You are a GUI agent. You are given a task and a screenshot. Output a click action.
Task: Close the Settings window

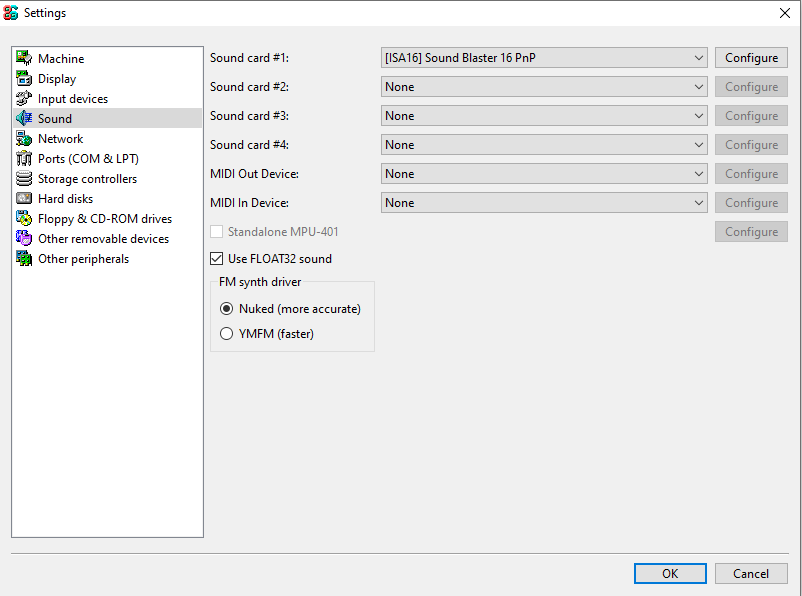[785, 13]
